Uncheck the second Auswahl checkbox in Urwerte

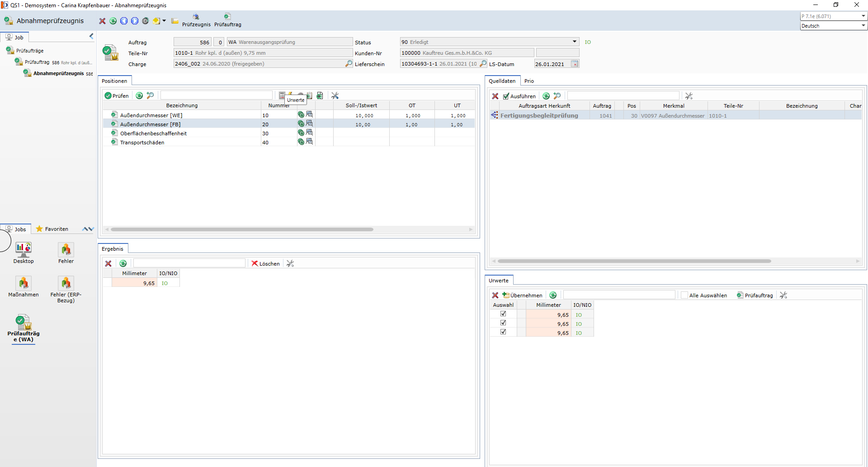click(503, 323)
